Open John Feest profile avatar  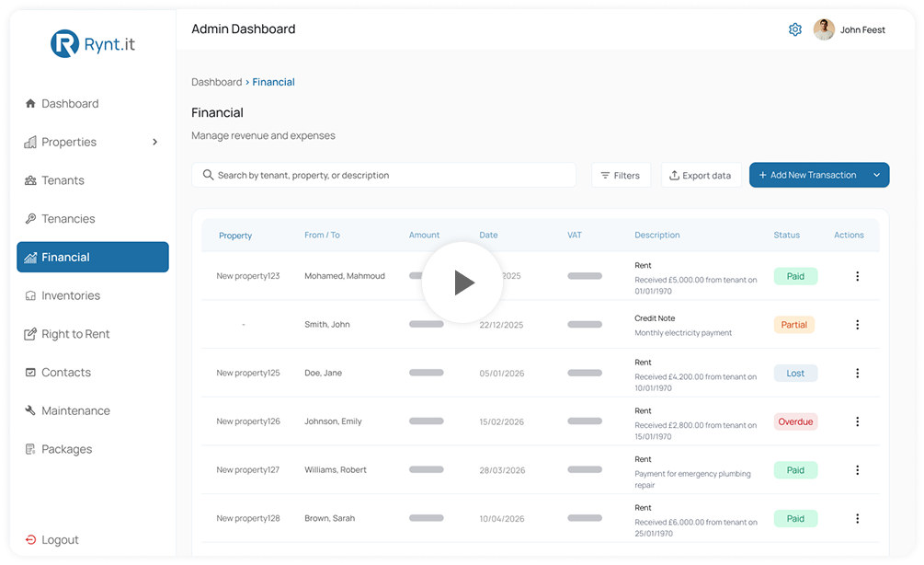(x=824, y=29)
